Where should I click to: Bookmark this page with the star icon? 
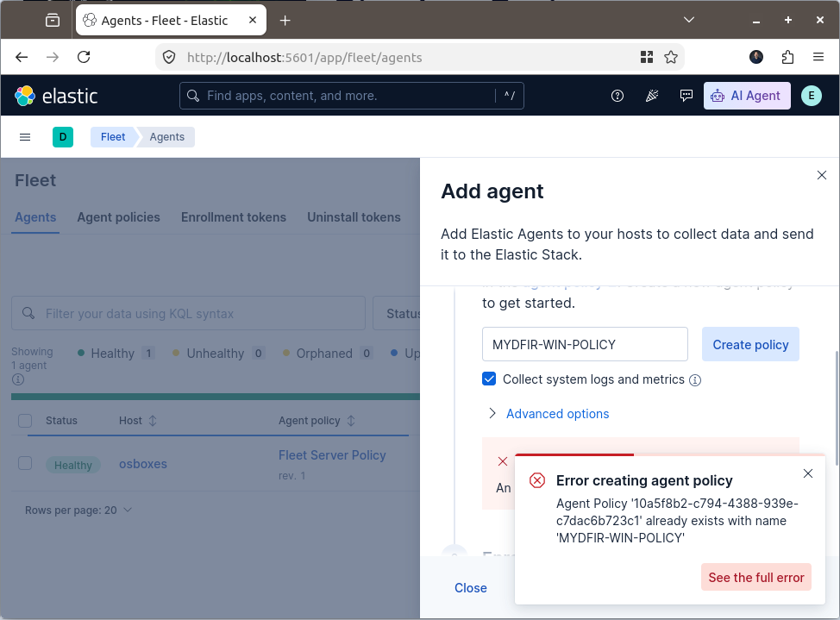click(x=671, y=57)
